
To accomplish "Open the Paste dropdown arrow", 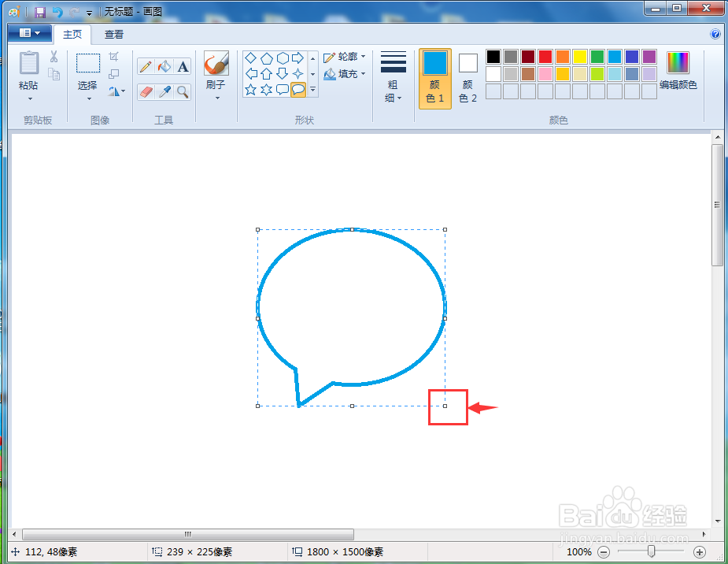I will 30,98.
